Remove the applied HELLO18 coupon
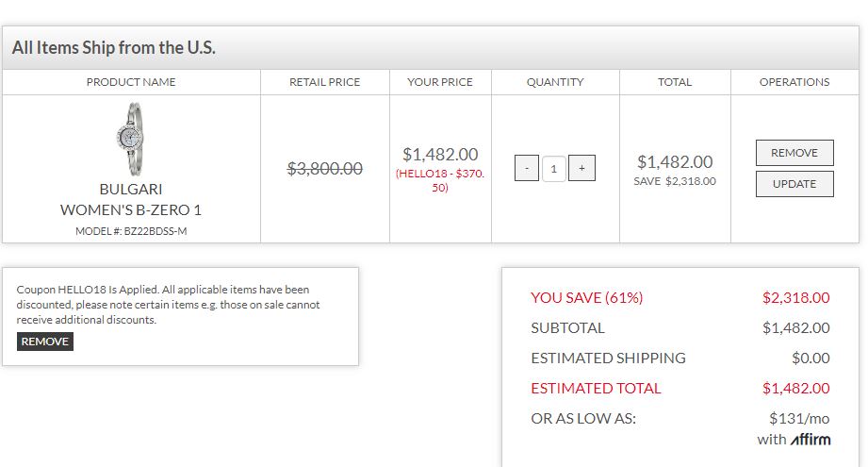868x467 pixels. pos(45,342)
